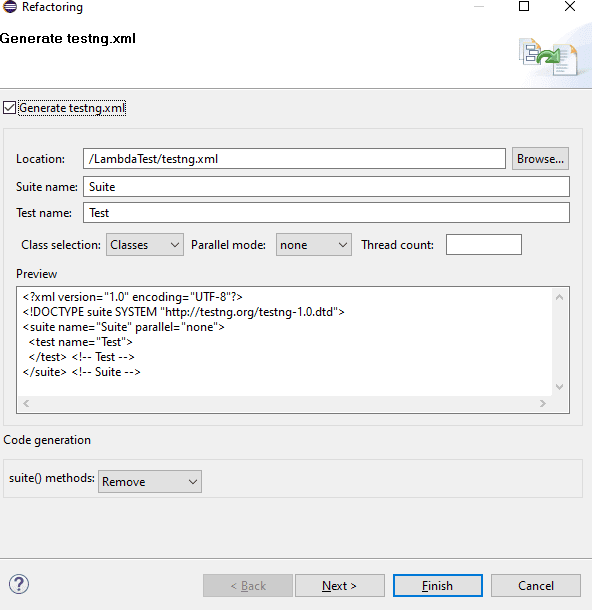This screenshot has width=592, height=610.
Task: Click the Eclipse icon in title bar
Action: click(x=9, y=6)
